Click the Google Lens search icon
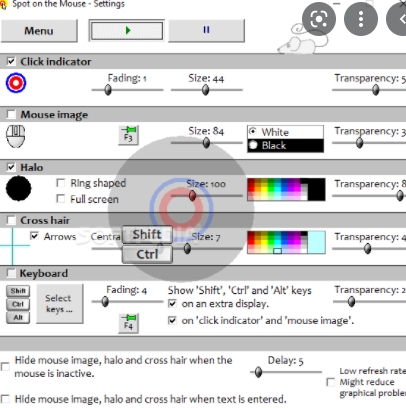The height and width of the screenshot is (408, 406). point(319,19)
